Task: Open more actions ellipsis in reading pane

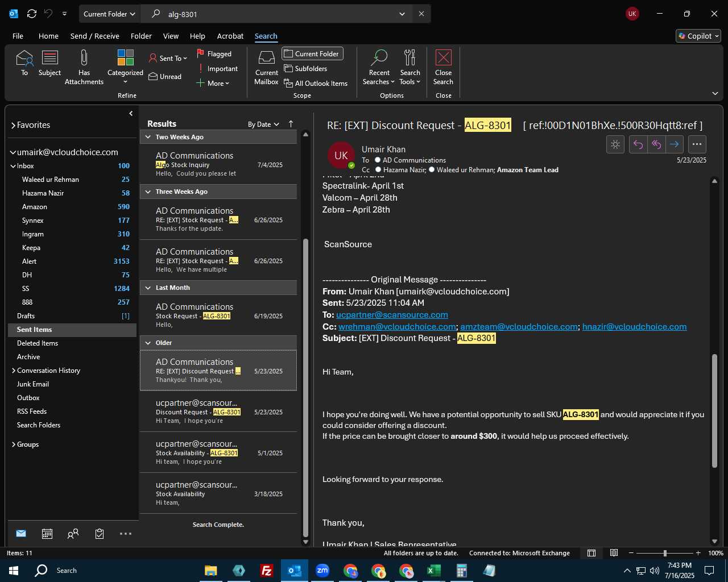Action: coord(697,144)
